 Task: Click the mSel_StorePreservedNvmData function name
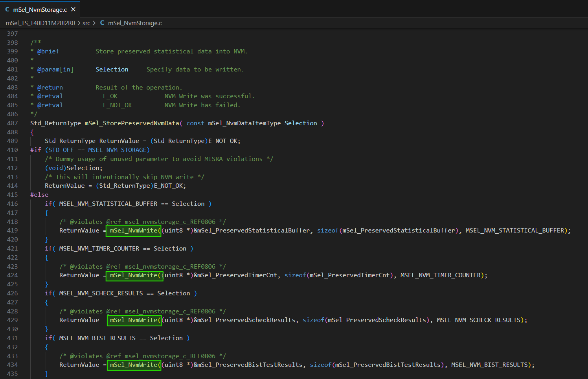click(x=132, y=123)
